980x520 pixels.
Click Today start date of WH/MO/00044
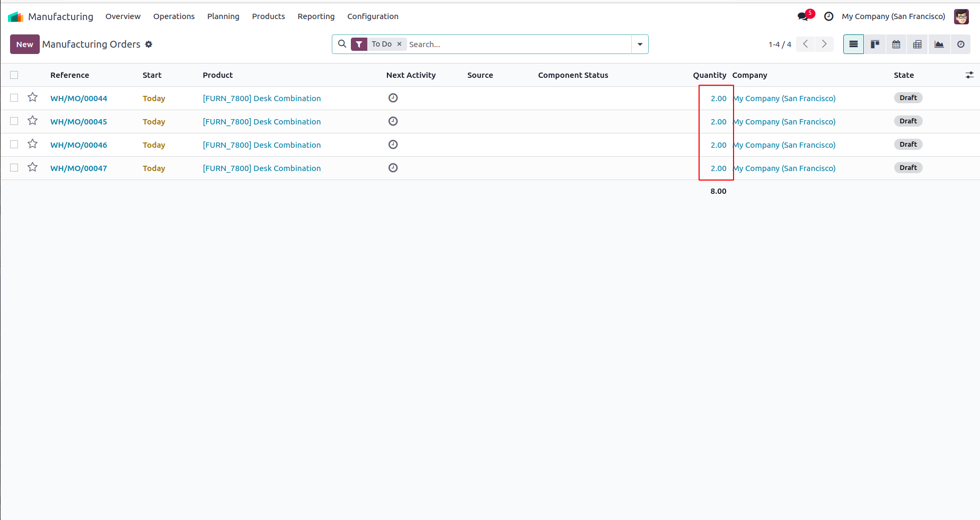[154, 98]
